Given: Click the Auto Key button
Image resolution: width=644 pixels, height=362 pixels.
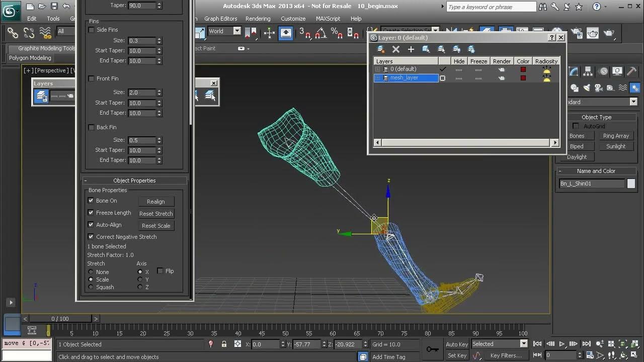Looking at the screenshot, I should point(457,344).
